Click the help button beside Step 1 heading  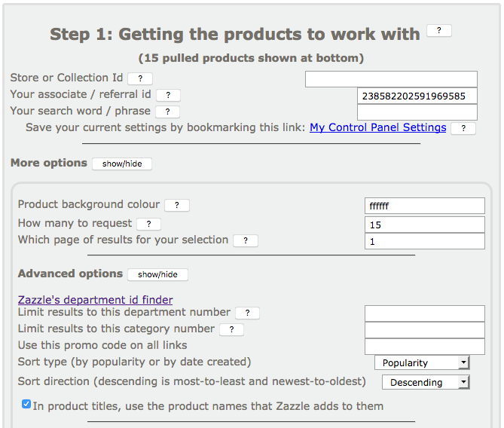[x=438, y=31]
